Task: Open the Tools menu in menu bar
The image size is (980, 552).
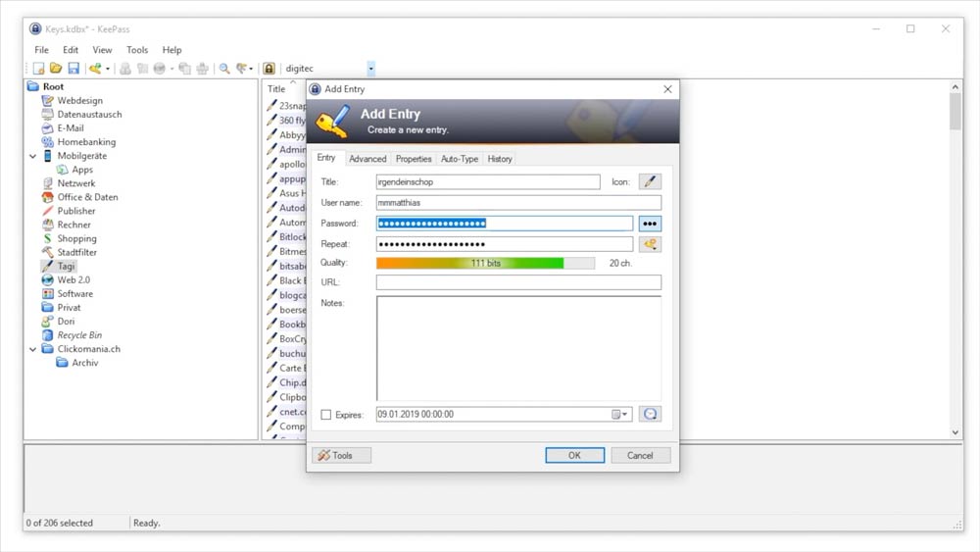Action: [137, 50]
